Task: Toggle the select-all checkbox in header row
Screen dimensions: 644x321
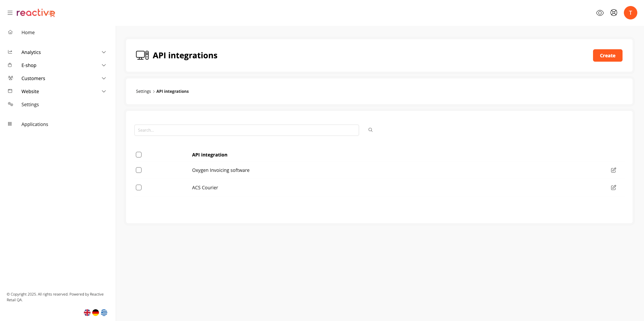Action: tap(139, 155)
